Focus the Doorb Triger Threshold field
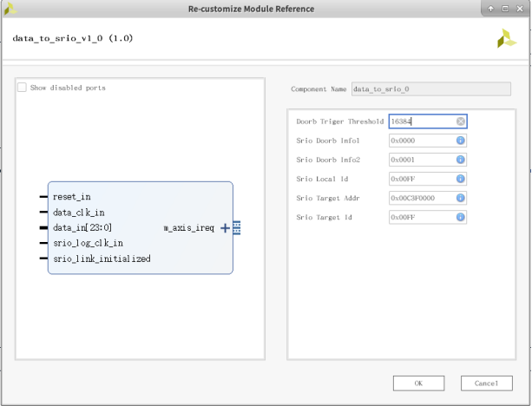Viewport: 532px width, 406px height. click(422, 122)
